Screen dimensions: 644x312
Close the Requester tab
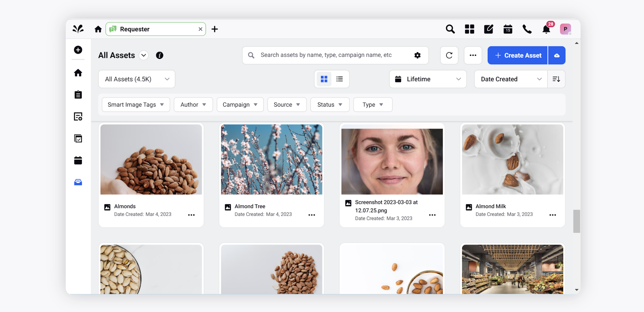click(200, 29)
